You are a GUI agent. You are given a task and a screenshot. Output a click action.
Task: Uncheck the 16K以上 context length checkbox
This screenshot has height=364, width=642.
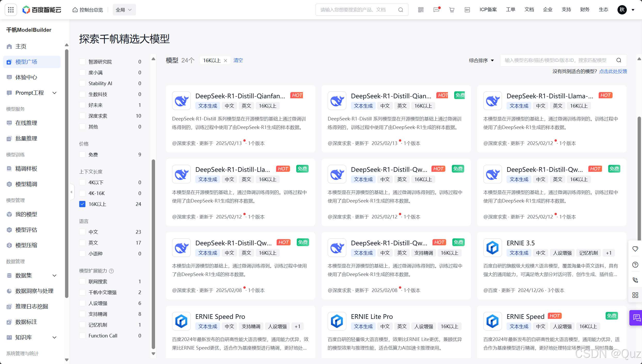(82, 204)
